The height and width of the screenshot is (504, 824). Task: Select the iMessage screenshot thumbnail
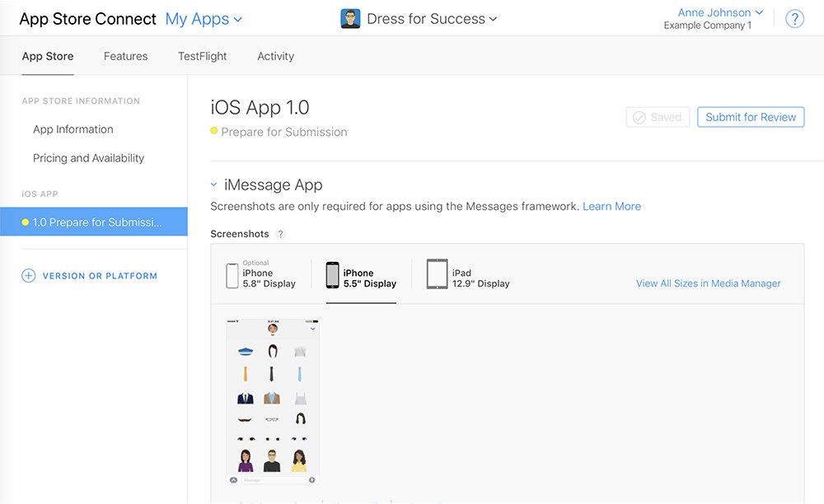point(273,402)
